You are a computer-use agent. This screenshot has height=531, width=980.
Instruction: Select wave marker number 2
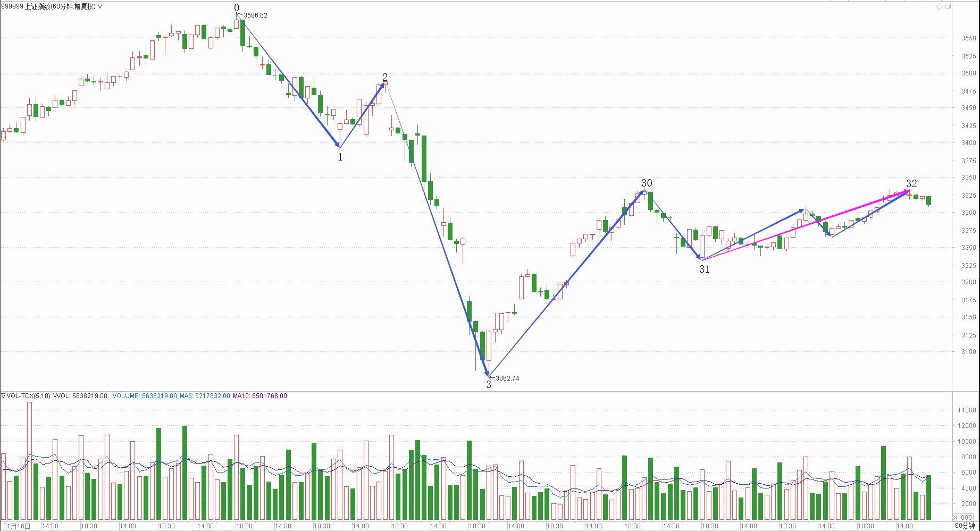(x=385, y=77)
